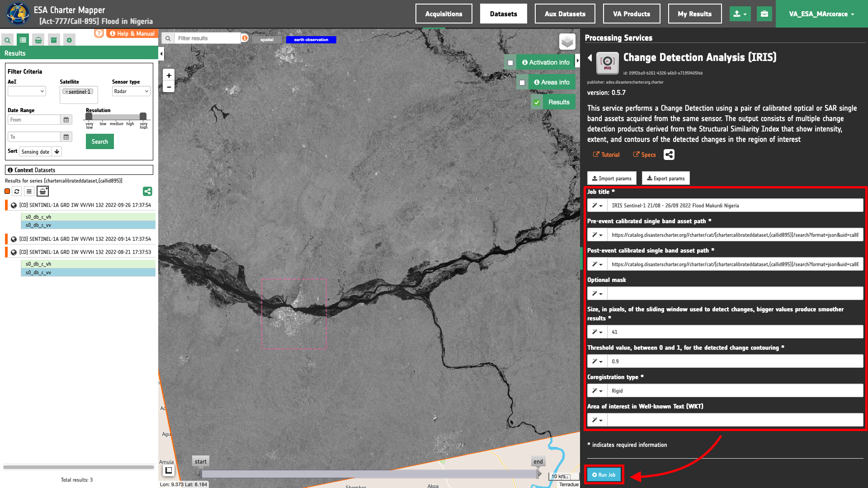Enable the Activation info layer checkbox
Image resolution: width=868 pixels, height=488 pixels.
510,63
